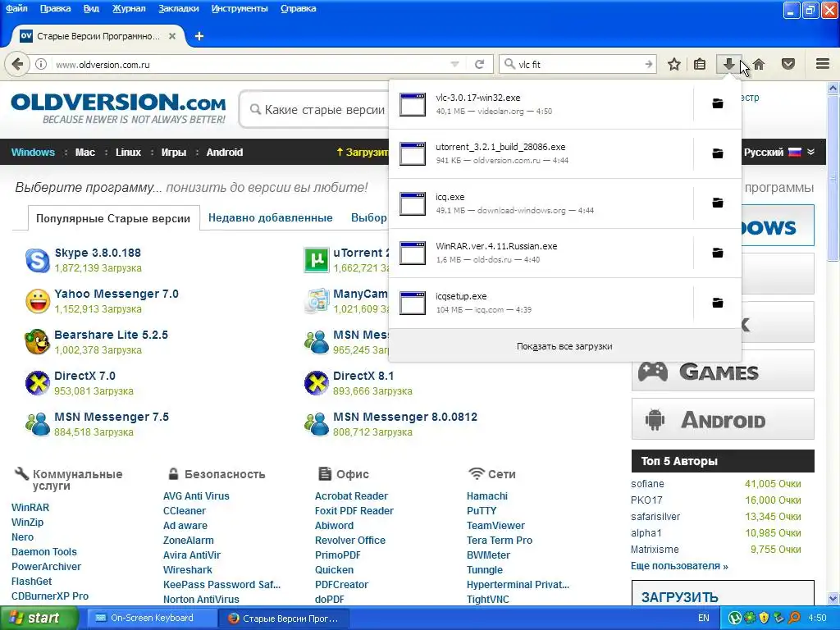The height and width of the screenshot is (630, 840).
Task: Click the MSN Messenger 7.5 icon
Action: [38, 424]
